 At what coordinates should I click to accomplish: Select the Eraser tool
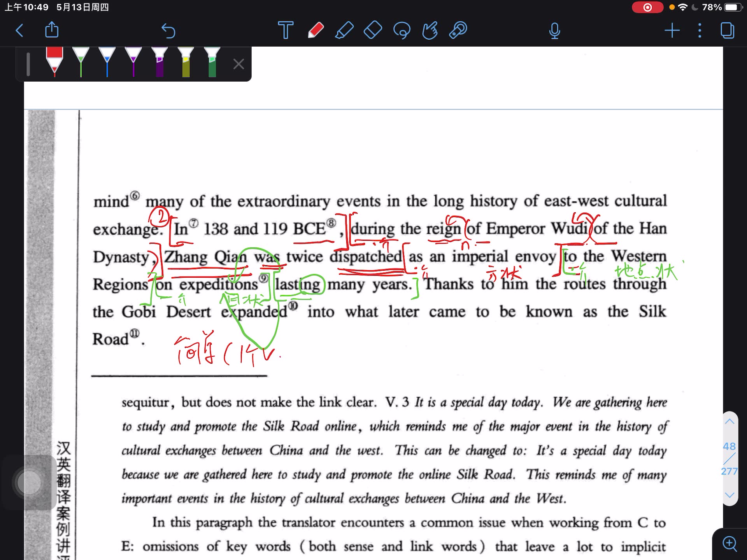tap(373, 30)
